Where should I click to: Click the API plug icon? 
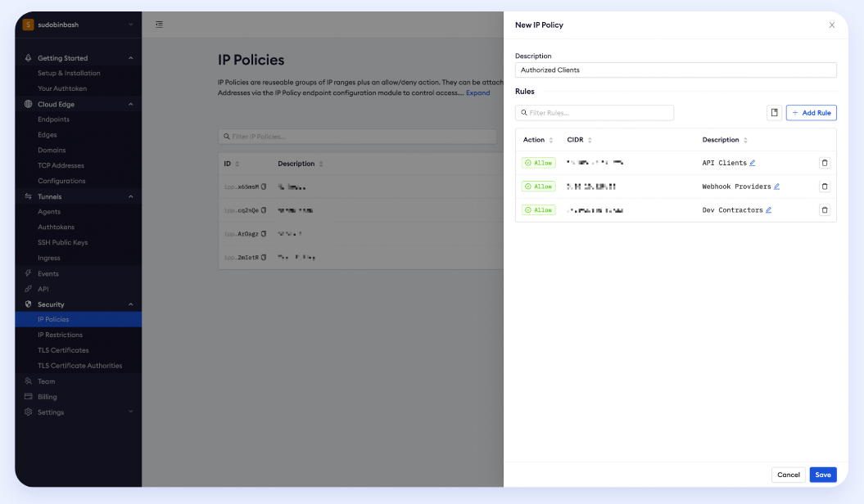pos(28,289)
